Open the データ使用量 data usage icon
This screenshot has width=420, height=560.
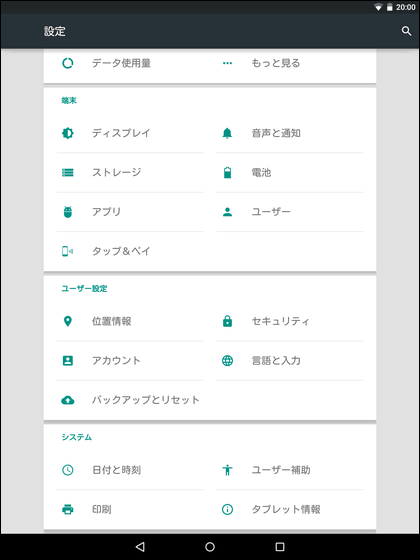(68, 63)
